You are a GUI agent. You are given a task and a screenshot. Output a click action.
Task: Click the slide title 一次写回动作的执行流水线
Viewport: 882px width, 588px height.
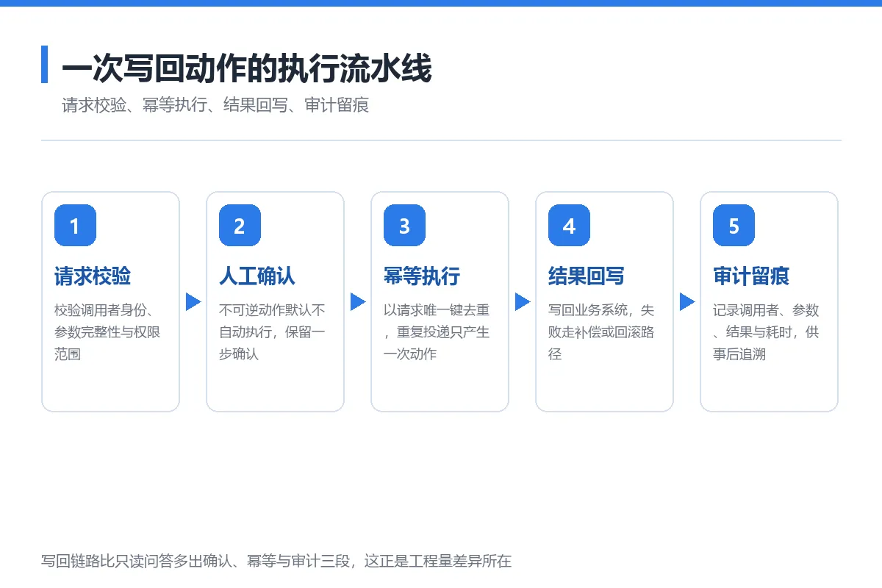246,69
